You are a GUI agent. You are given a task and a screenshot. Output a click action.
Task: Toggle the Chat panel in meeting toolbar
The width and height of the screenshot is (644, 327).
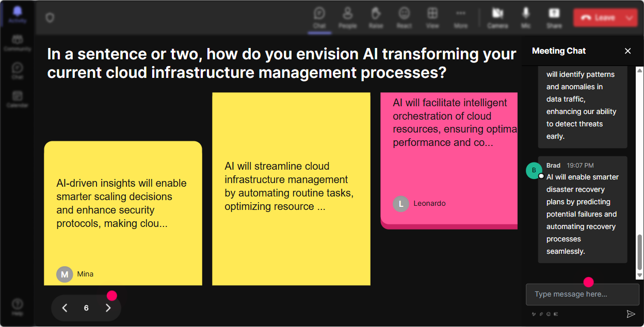(319, 18)
